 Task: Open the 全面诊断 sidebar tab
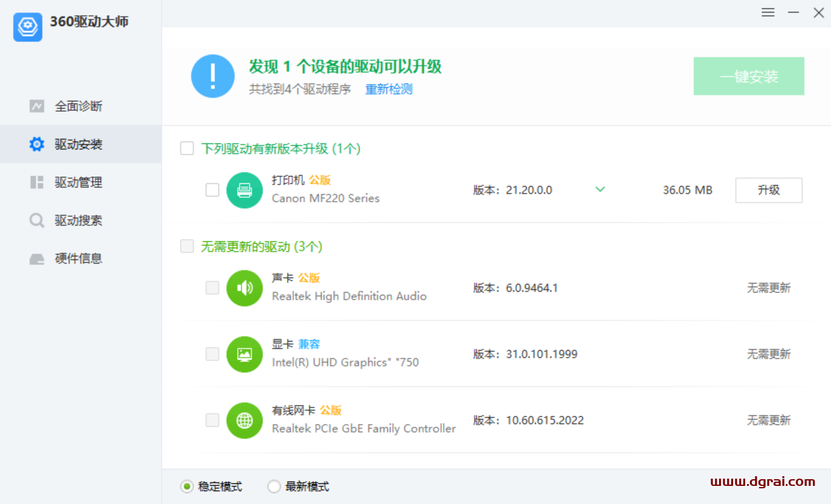(80, 106)
